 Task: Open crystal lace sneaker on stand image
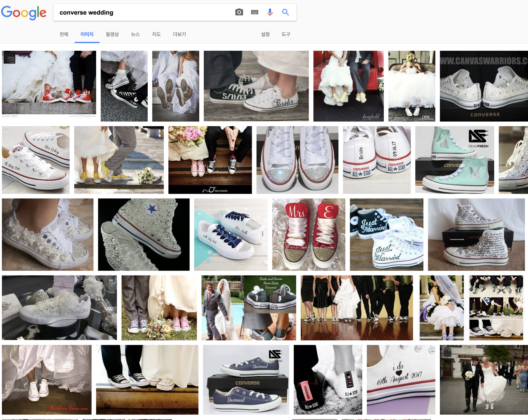tap(59, 308)
